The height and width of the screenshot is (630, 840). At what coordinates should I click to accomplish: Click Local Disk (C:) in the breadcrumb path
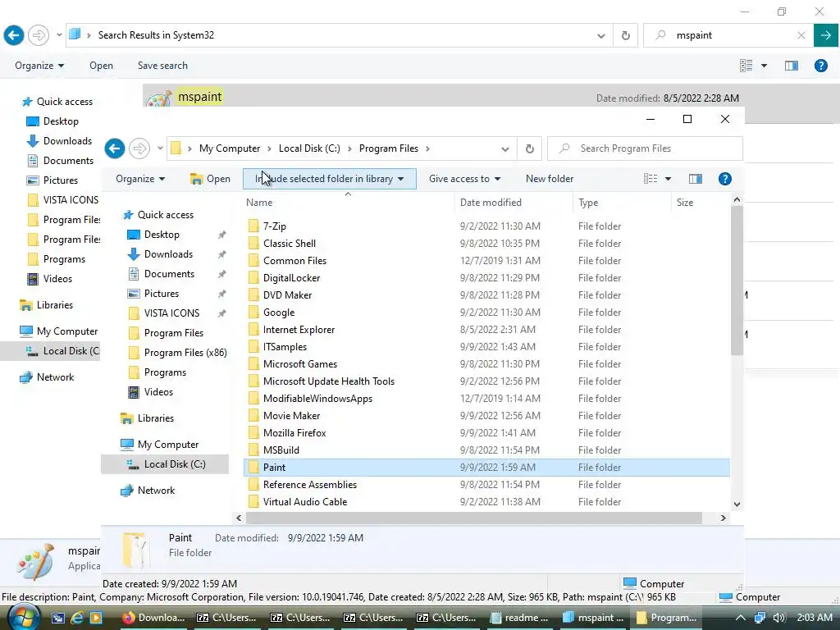click(309, 148)
